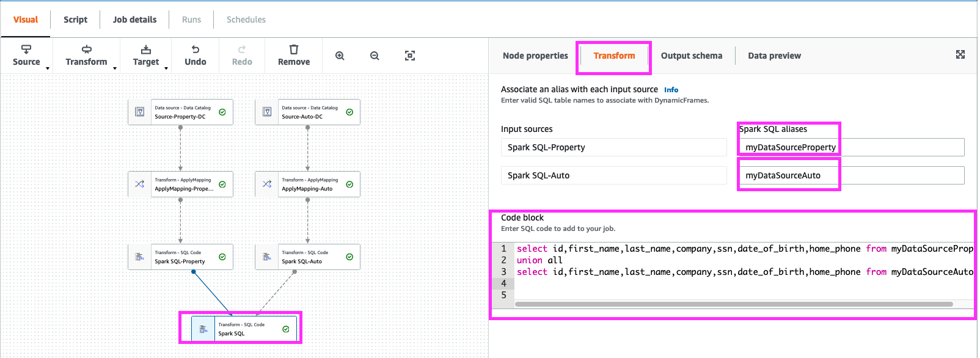
Task: Open the Source dropdown menu
Action: tap(27, 56)
